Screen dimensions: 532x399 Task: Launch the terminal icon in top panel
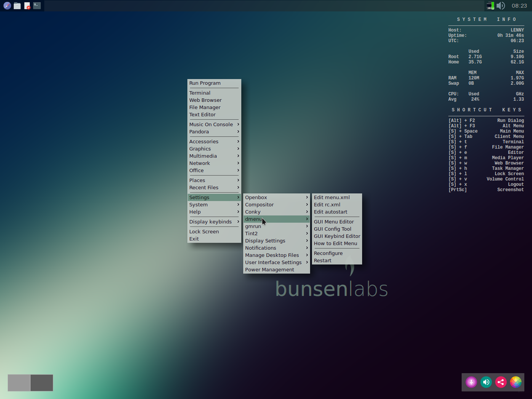(37, 5)
